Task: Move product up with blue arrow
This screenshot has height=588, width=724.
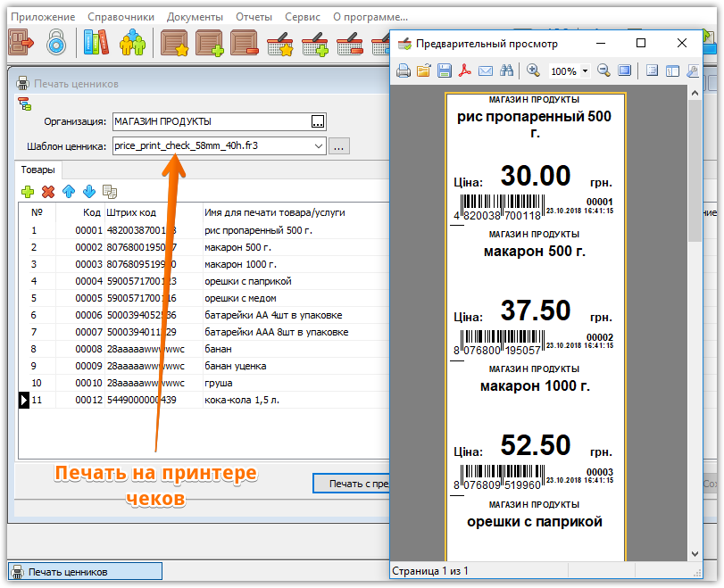Action: (x=69, y=192)
